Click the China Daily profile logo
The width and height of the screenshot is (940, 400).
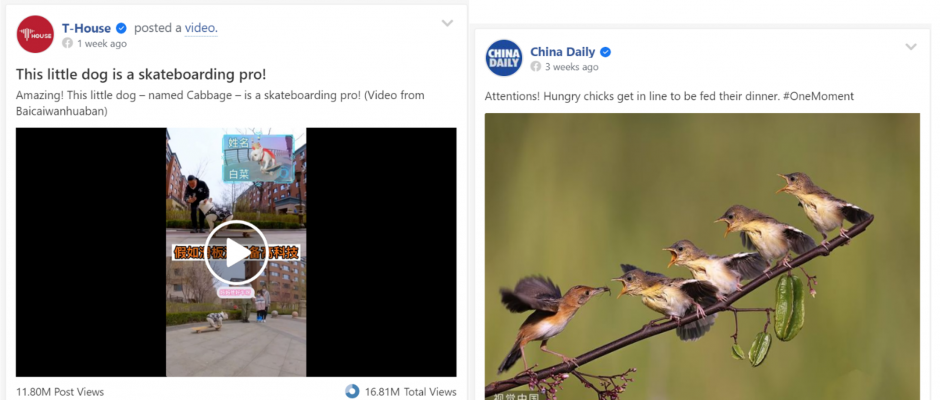[x=504, y=58]
